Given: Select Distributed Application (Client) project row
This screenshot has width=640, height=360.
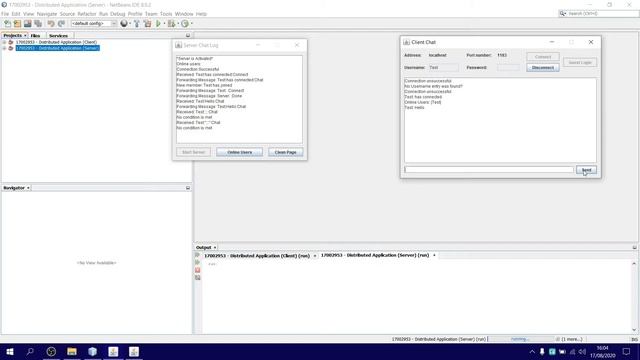Looking at the screenshot, I should point(56,42).
